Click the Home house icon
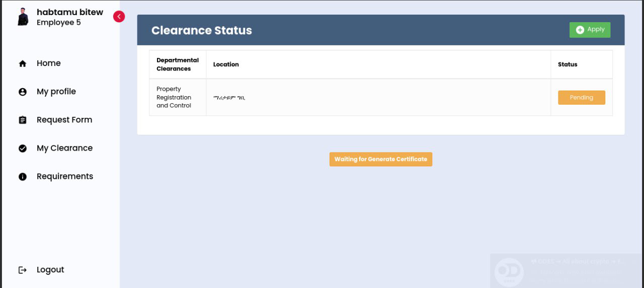This screenshot has width=644, height=288. (22, 63)
